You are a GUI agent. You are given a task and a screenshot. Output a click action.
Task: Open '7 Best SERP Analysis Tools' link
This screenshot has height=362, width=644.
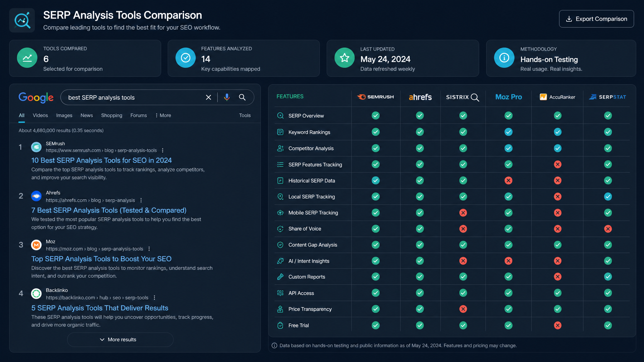coord(109,210)
